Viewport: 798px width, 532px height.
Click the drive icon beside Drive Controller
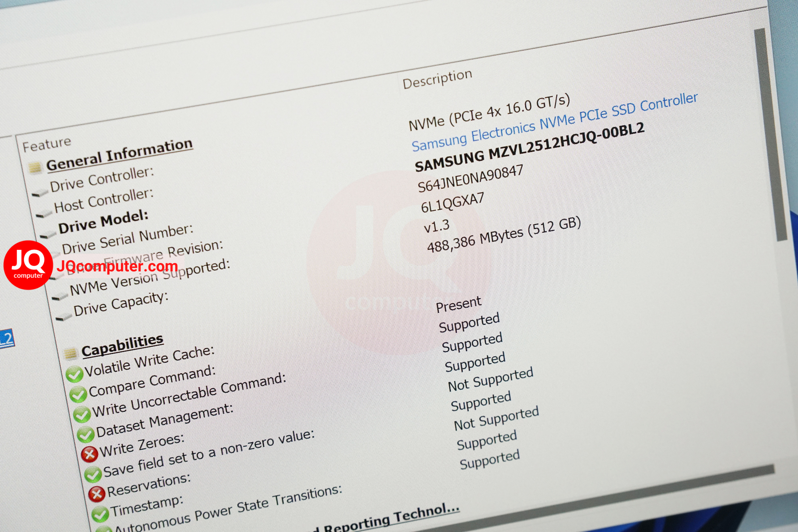point(40,194)
